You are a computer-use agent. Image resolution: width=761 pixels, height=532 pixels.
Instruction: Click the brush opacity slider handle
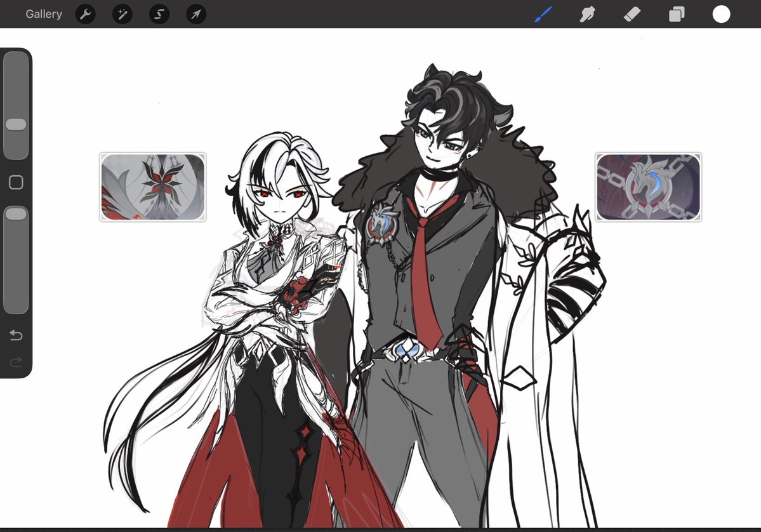point(16,213)
